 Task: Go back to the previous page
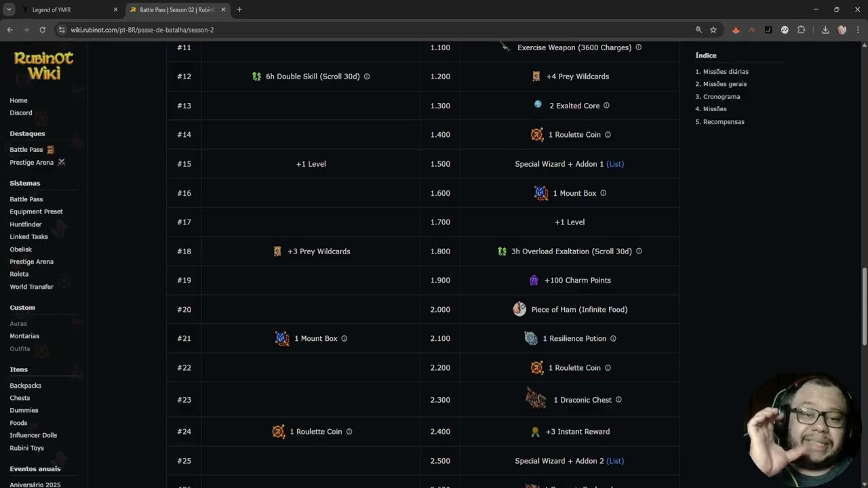pos(9,30)
